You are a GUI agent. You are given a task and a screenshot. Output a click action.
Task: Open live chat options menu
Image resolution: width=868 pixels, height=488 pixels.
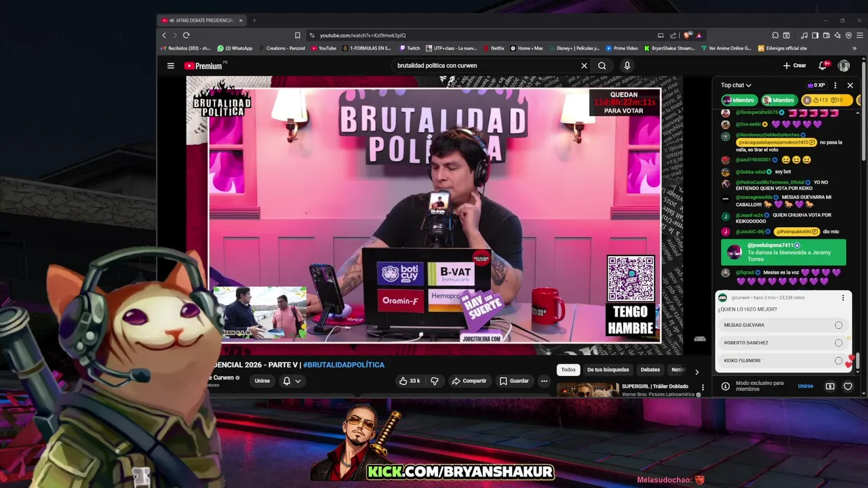835,85
